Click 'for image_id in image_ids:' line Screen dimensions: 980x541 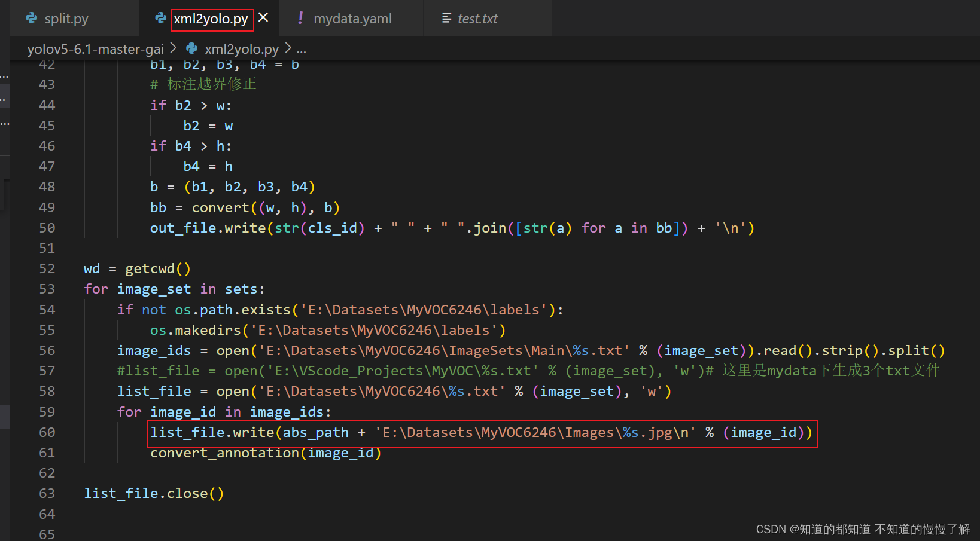coord(224,412)
